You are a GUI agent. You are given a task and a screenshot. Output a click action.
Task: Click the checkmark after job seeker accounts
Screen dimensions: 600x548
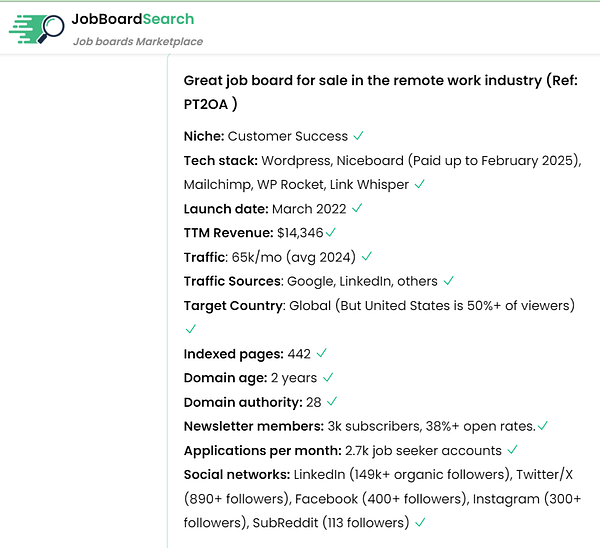[512, 450]
